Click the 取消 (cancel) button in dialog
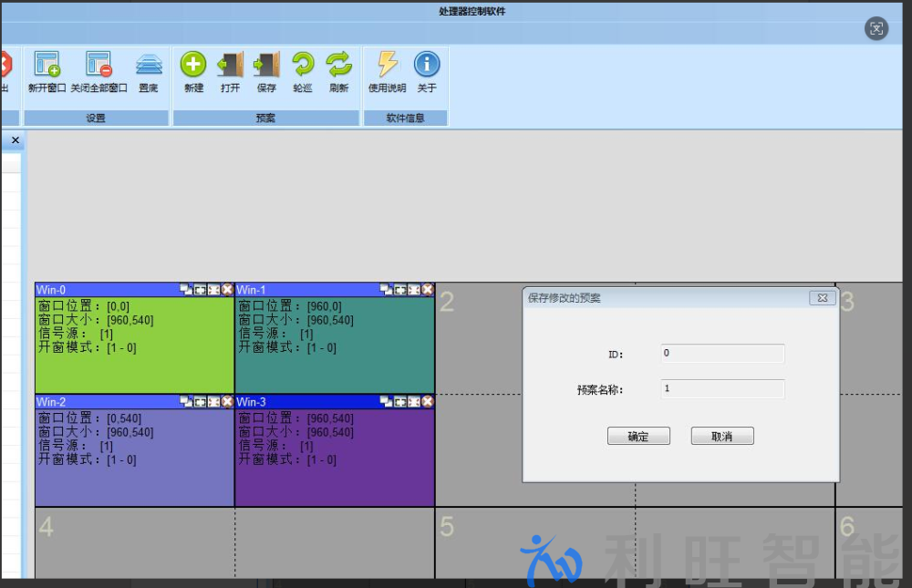This screenshot has height=588, width=912. click(722, 437)
